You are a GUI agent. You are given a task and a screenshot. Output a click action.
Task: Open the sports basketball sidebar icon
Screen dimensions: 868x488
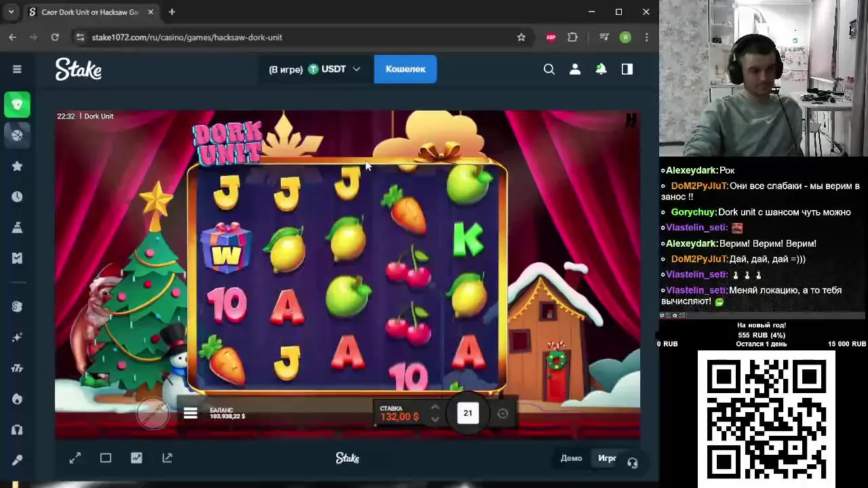click(17, 134)
